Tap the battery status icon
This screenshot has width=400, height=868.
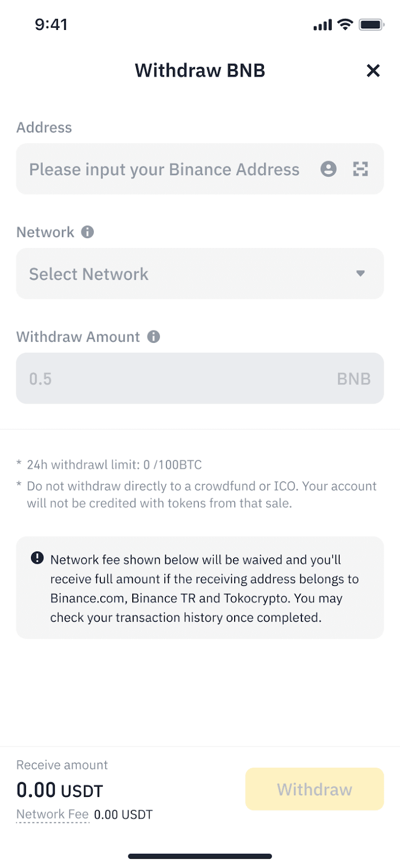point(372,24)
